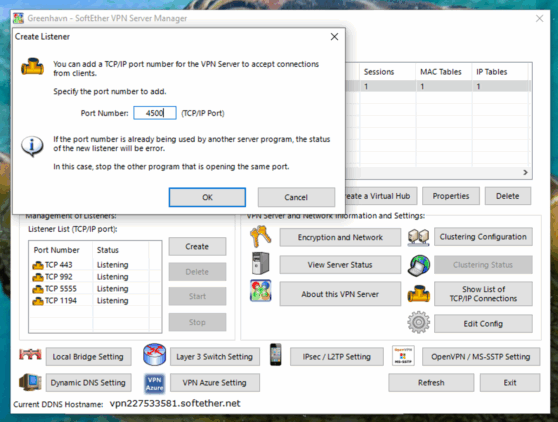Viewport: 558px width, 422px height.
Task: Click the OpenVPN MS-SSTP icon
Action: [403, 355]
